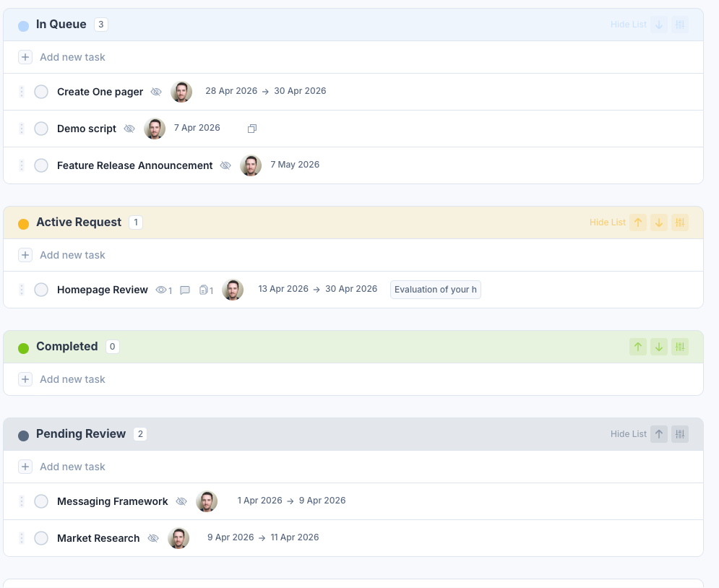The height and width of the screenshot is (588, 719).
Task: Open comments on Homepage Review task
Action: pos(185,290)
